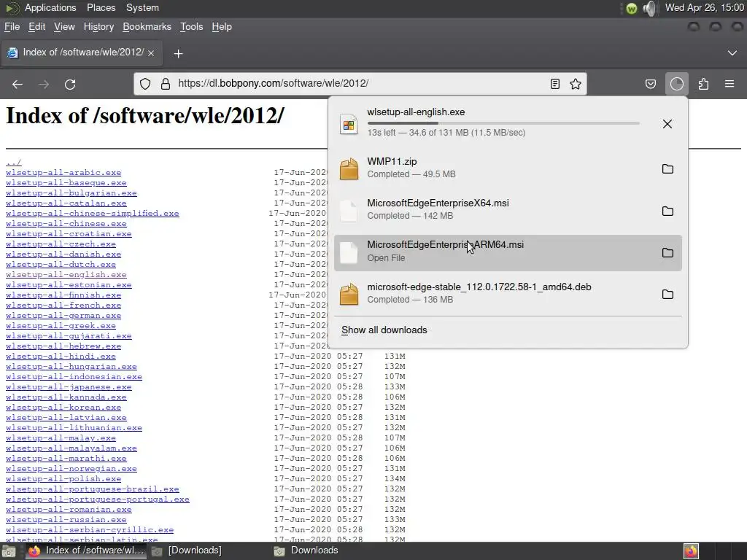Download wlsetup-all-chinese-simplified.exe
The image size is (747, 560).
click(x=93, y=214)
